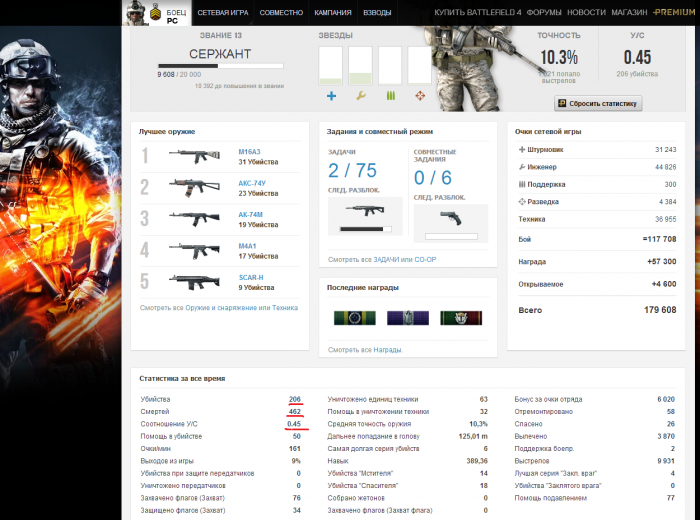700x520 pixels.
Task: Open the M16A3 weapon link
Action: pos(249,152)
